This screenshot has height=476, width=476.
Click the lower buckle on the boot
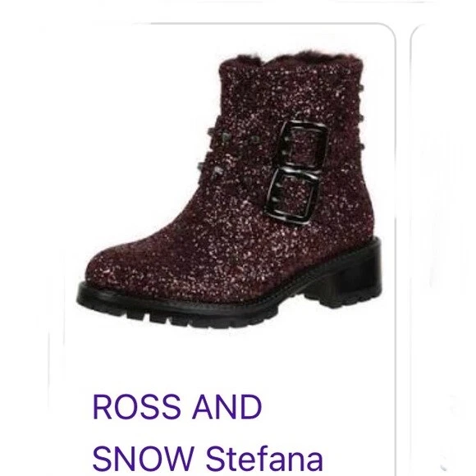pyautogui.click(x=292, y=196)
